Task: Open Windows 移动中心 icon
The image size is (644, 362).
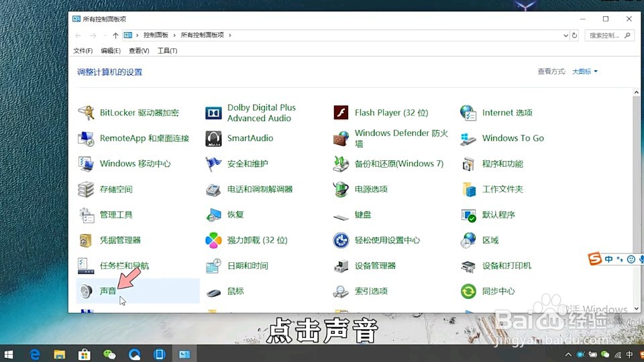Action: click(x=87, y=164)
